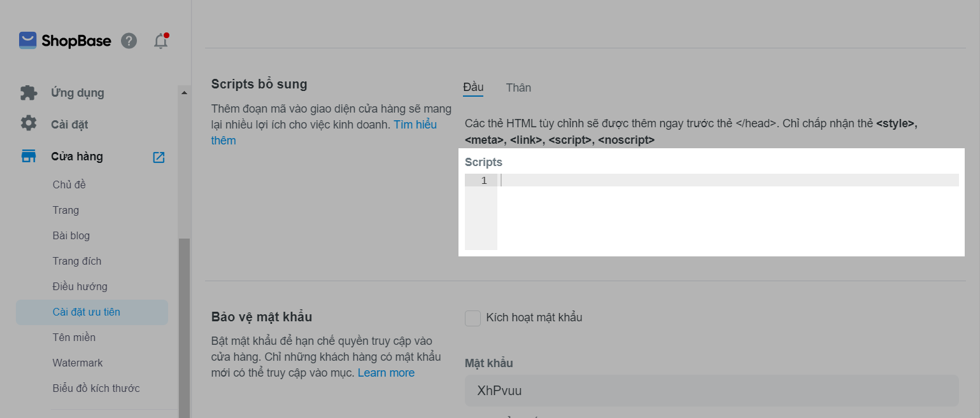
Task: Click the Ứng dụng puzzle icon
Action: point(29,93)
